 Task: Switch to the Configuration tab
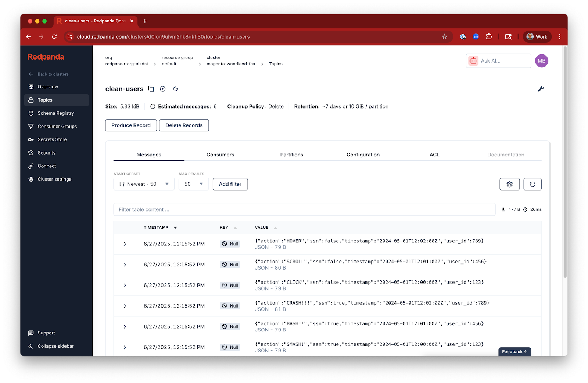tap(363, 155)
